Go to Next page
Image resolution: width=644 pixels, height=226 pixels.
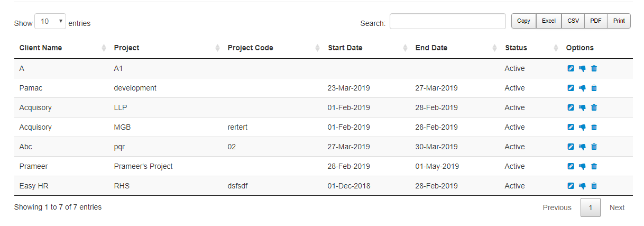point(617,207)
